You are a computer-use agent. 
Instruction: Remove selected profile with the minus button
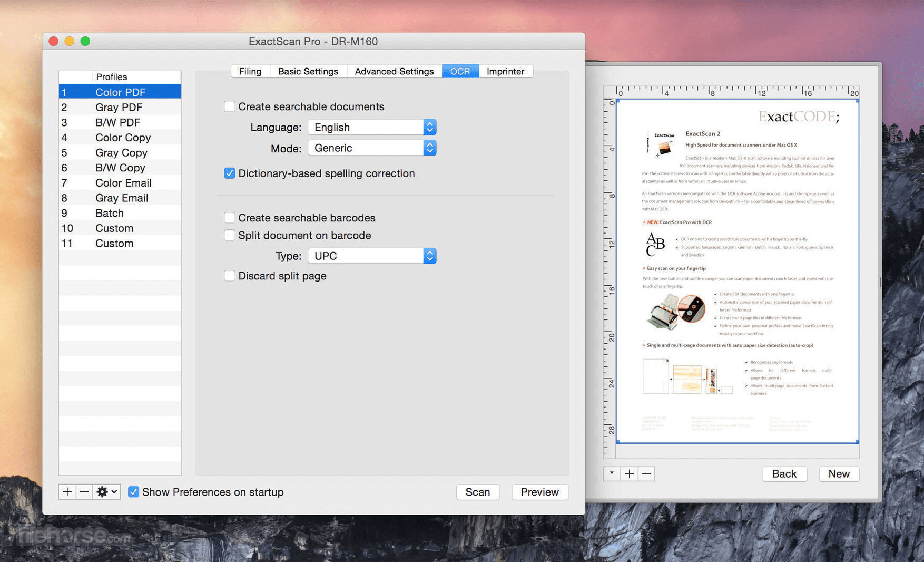84,492
